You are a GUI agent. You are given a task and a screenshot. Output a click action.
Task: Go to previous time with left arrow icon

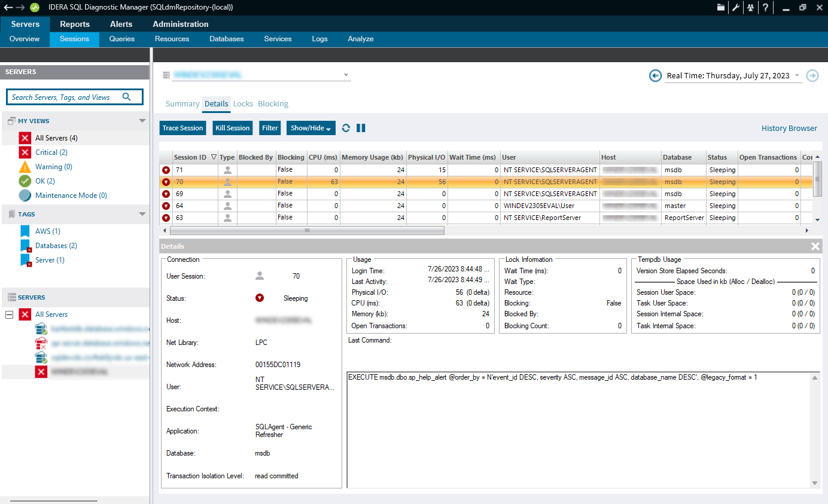656,75
